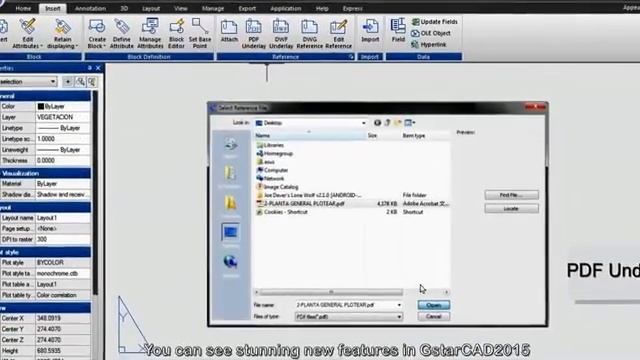The image size is (640, 360).
Task: Expand Reference panel dialog launcher
Action: [x=351, y=57]
